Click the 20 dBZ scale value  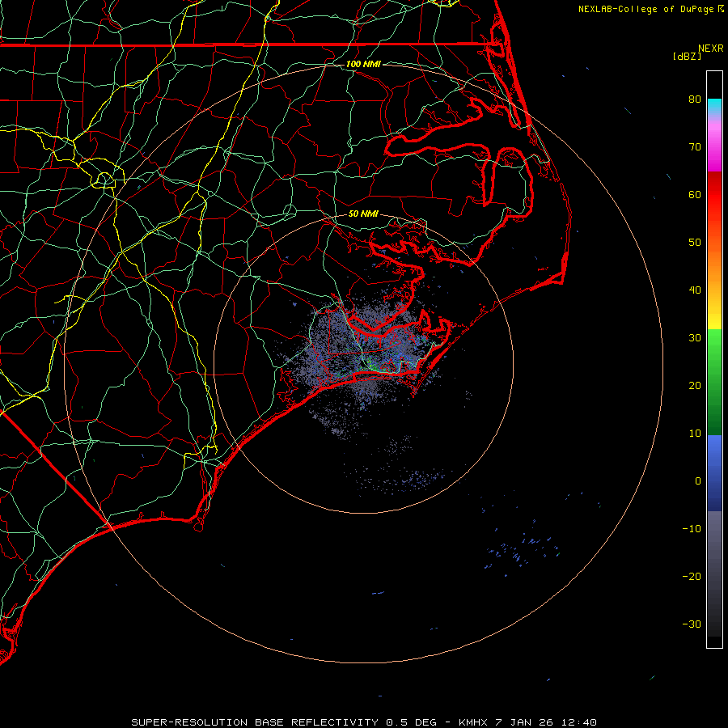695,385
